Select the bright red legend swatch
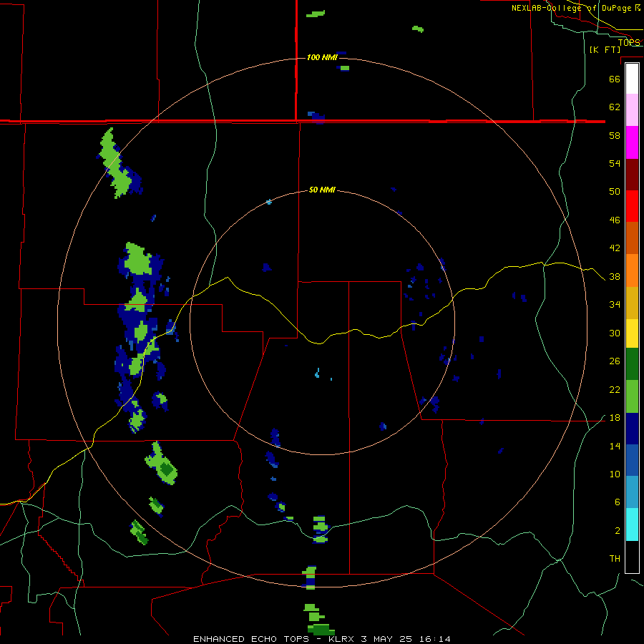The width and height of the screenshot is (644, 644). tap(632, 206)
